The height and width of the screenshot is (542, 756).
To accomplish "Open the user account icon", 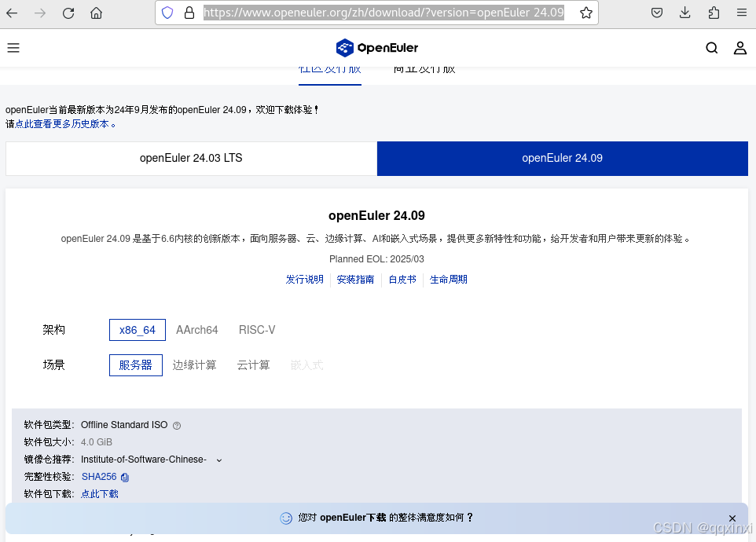I will [740, 48].
